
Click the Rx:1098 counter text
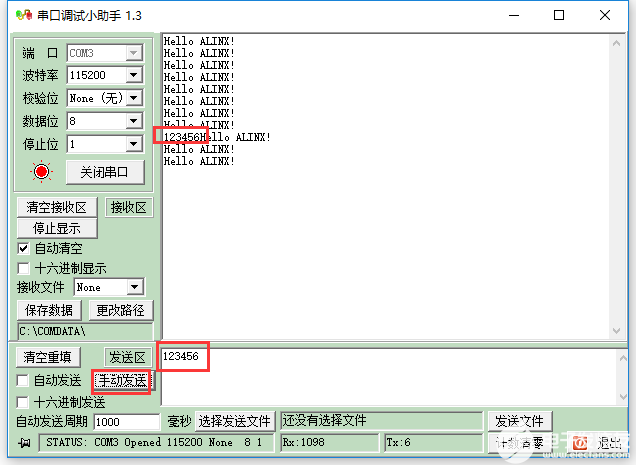click(x=303, y=442)
